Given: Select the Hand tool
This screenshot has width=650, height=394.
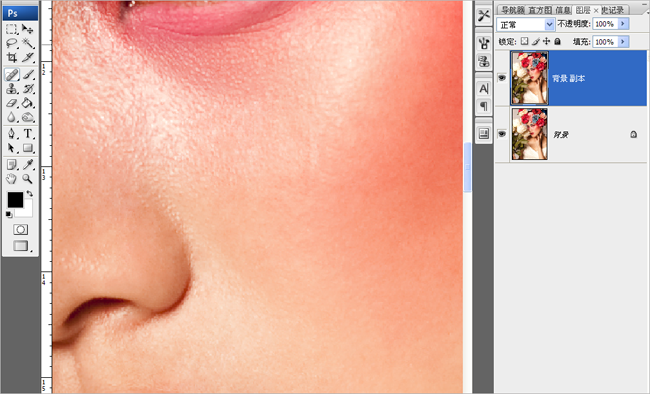Looking at the screenshot, I should [x=12, y=179].
